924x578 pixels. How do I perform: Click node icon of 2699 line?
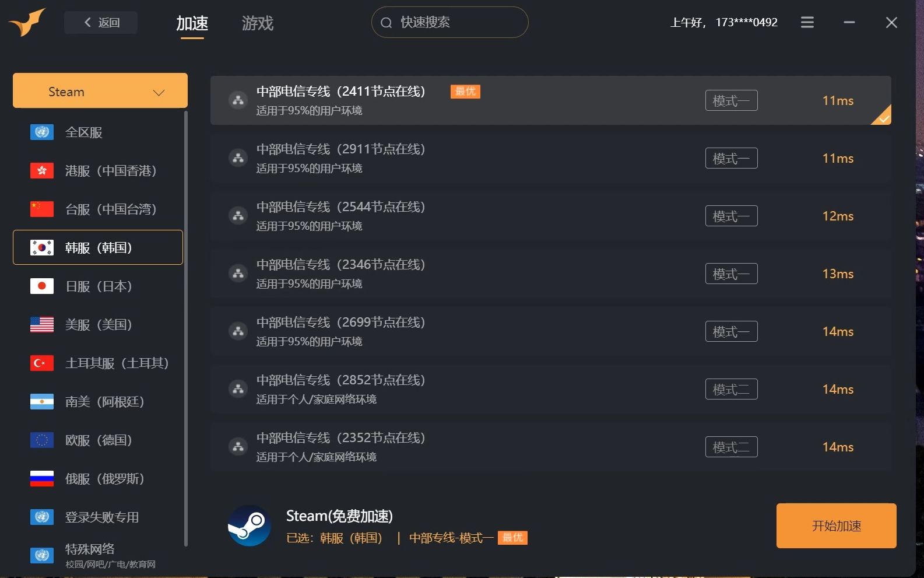238,331
